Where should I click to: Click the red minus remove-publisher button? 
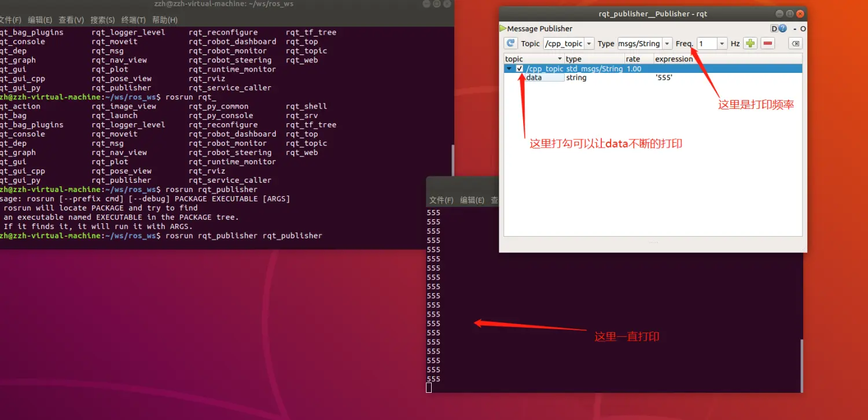pos(768,43)
